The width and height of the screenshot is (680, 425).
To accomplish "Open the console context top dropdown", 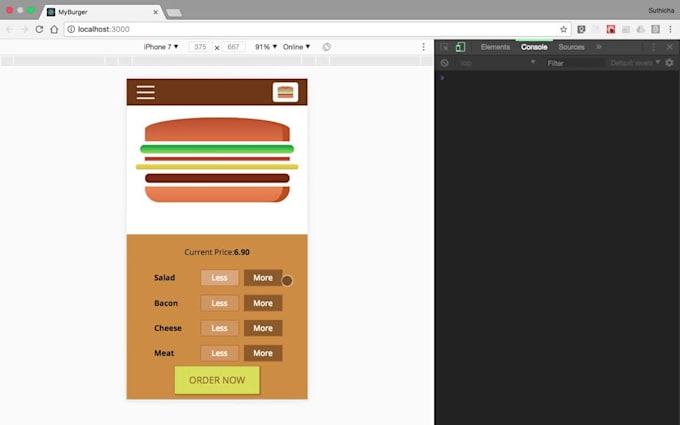I will [x=497, y=63].
